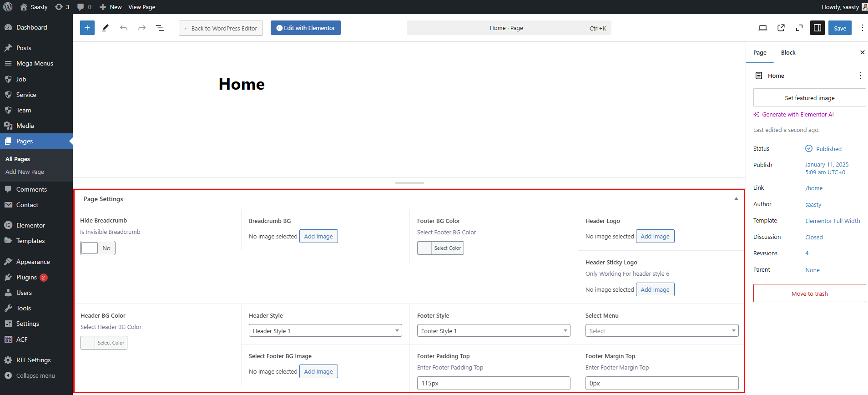Click the Footer Padding Top input field
This screenshot has height=395, width=868.
point(494,383)
